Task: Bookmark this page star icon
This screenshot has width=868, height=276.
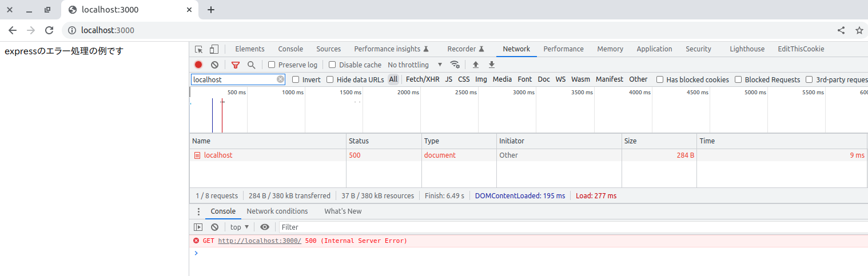Action: [859, 30]
